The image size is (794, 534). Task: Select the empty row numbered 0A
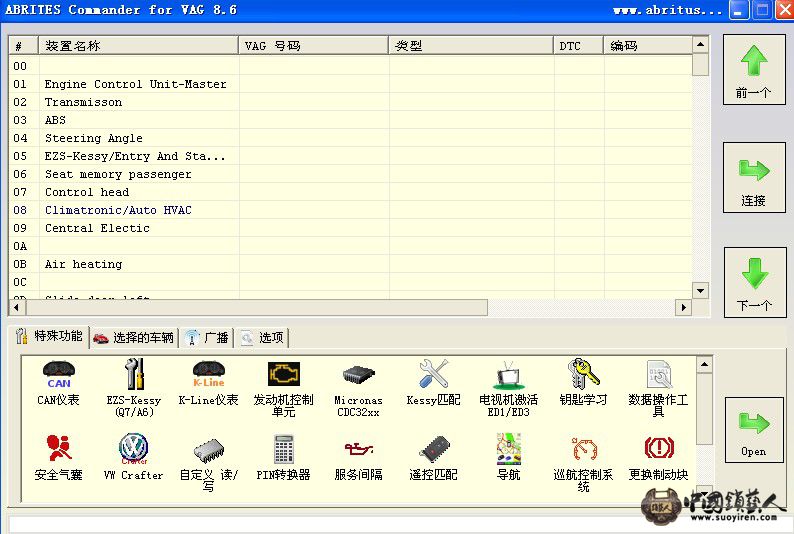pos(350,246)
